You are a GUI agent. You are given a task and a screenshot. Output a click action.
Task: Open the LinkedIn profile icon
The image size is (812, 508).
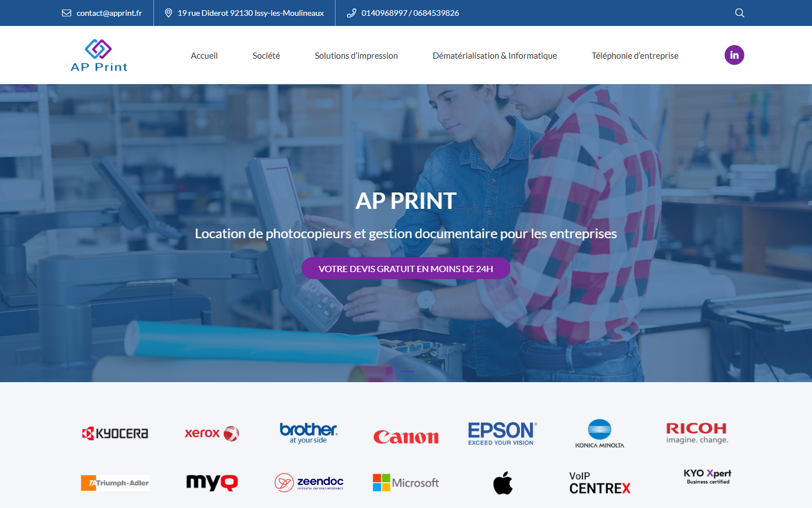734,55
